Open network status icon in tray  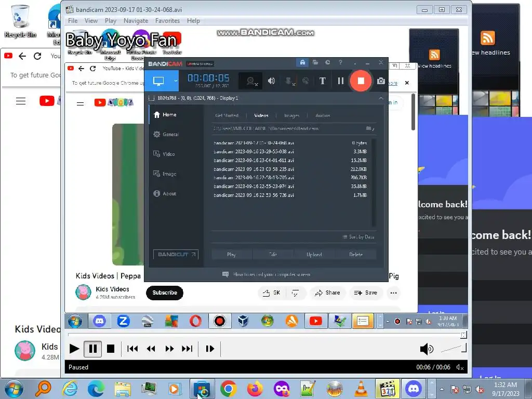(467, 389)
